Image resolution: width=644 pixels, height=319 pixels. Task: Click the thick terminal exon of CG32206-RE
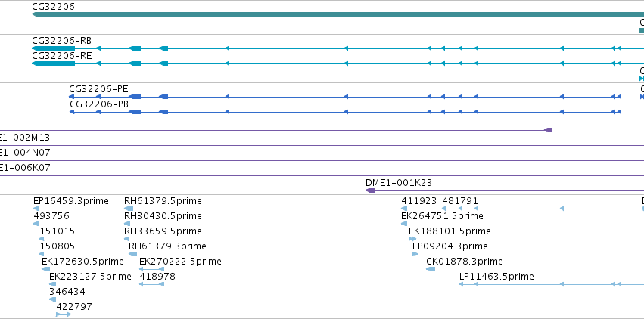[54, 63]
